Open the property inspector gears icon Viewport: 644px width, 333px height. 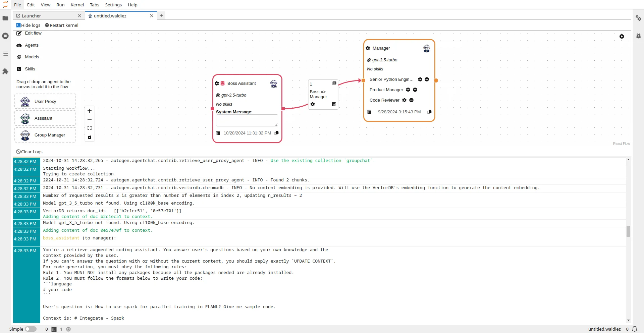tap(639, 18)
